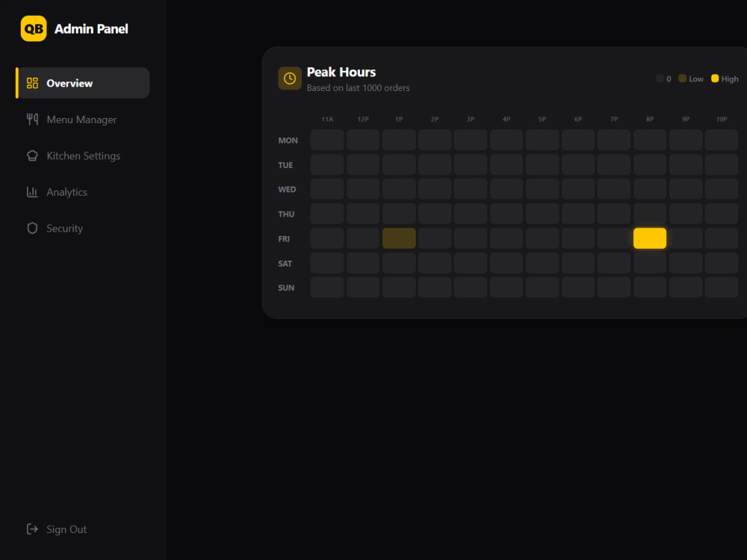747x560 pixels.
Task: Click the 'FRI' row label
Action: (283, 239)
